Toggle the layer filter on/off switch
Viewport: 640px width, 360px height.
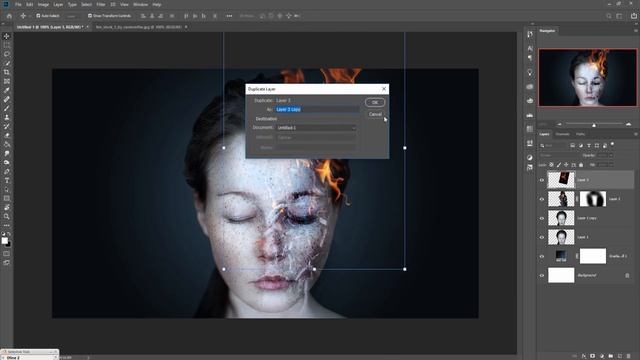point(612,144)
